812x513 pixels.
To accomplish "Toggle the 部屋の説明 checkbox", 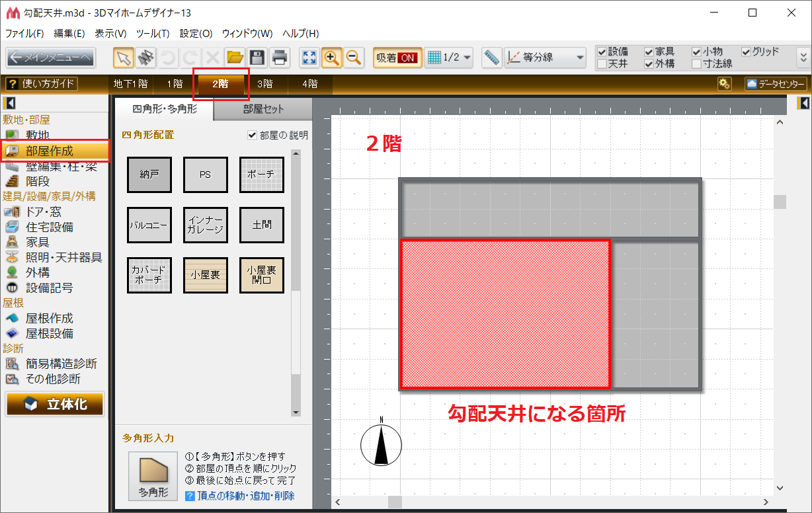I will tap(252, 135).
